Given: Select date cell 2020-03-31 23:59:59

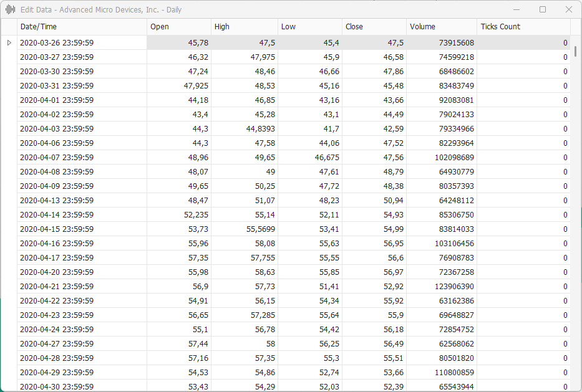Looking at the screenshot, I should [82, 85].
